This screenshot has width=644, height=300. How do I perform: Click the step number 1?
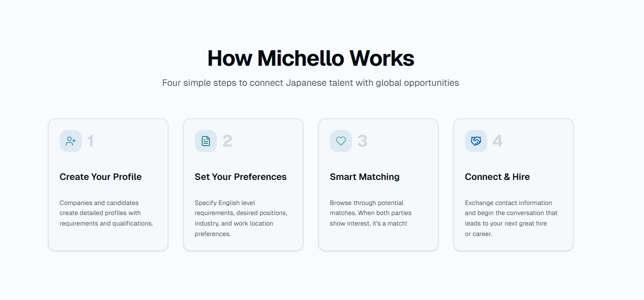90,141
